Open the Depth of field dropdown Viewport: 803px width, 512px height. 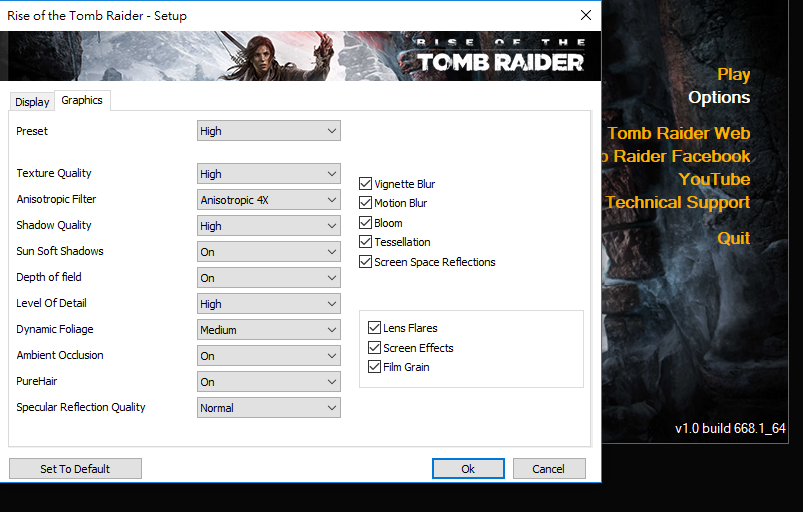coord(269,278)
